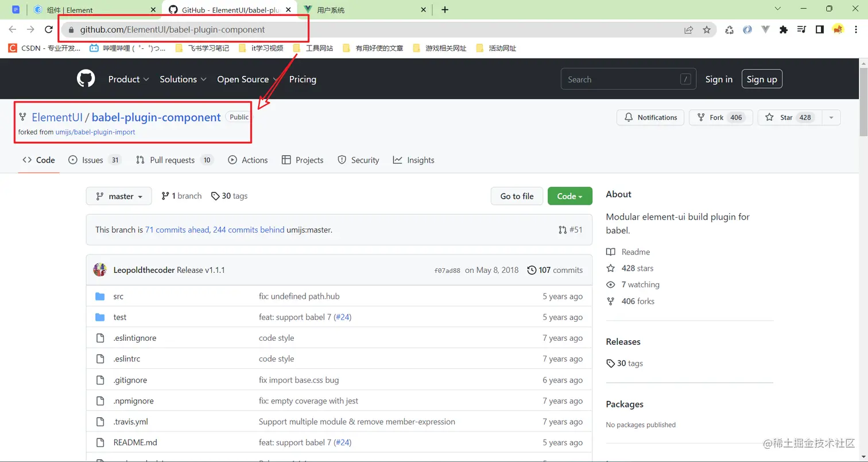
Task: Open the Product dropdown menu
Action: click(x=129, y=79)
